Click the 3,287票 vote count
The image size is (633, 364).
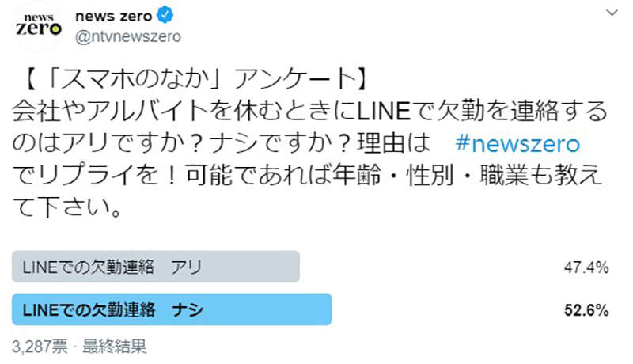37,345
